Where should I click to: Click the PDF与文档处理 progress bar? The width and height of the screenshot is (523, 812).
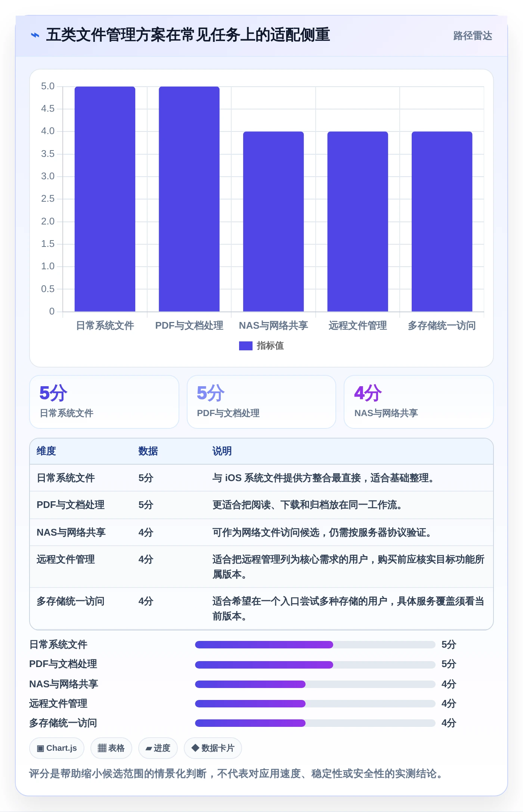pyautogui.click(x=315, y=665)
